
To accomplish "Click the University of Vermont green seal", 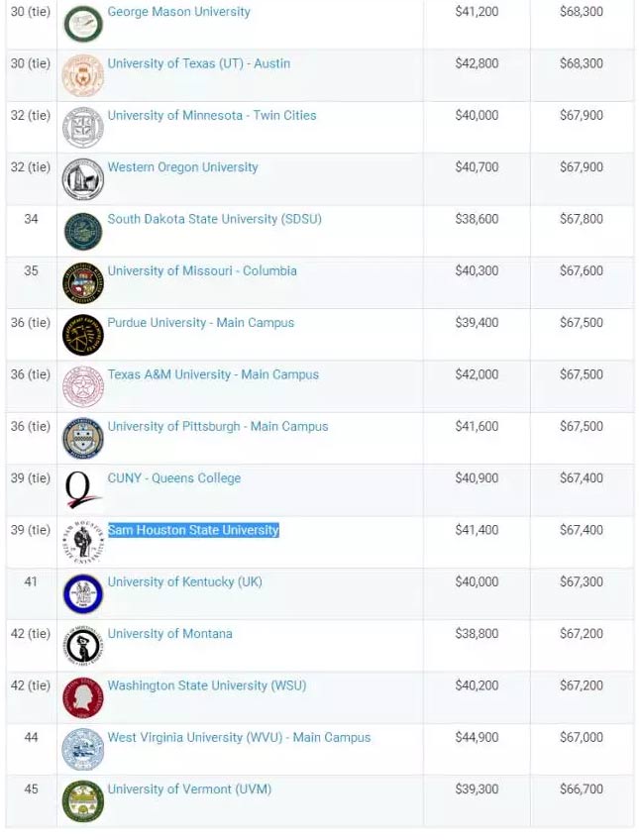I will click(83, 801).
